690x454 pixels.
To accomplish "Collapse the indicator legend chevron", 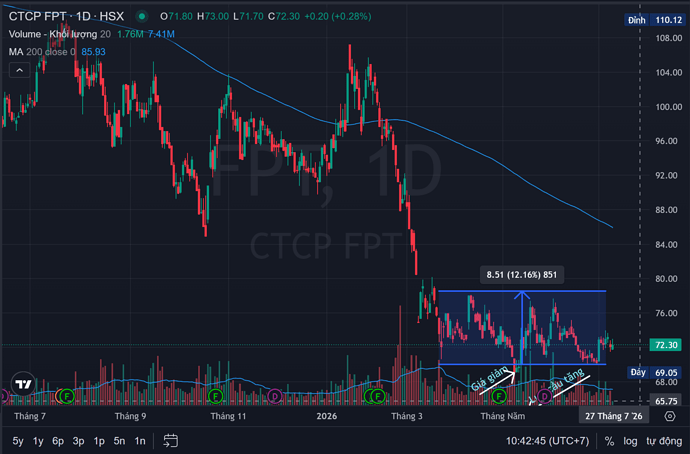I will [20, 70].
